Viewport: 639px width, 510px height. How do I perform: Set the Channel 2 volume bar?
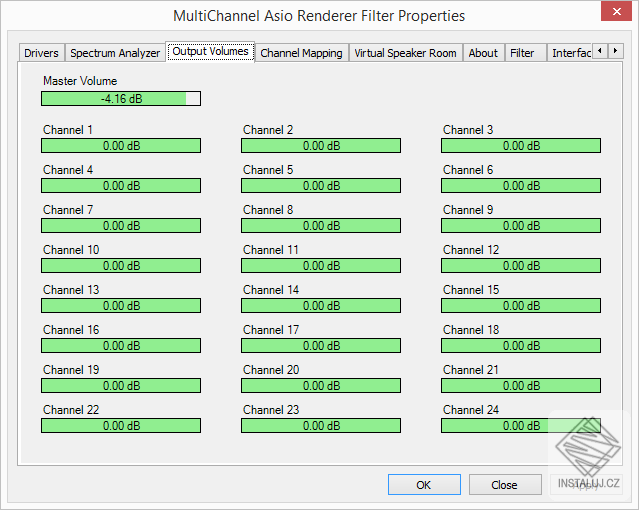point(321,146)
